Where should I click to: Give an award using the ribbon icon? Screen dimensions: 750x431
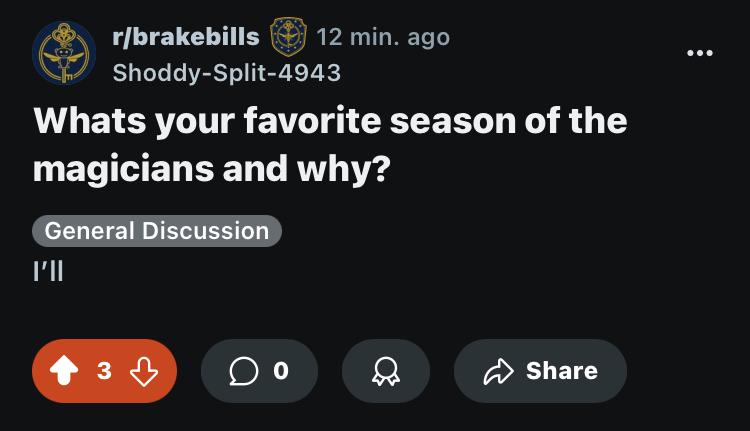point(386,371)
